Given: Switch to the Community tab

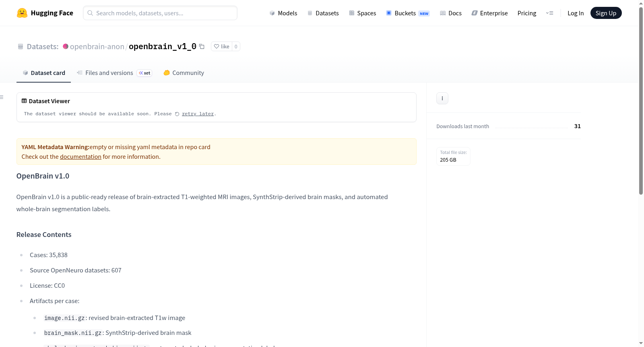Looking at the screenshot, I should click(184, 73).
